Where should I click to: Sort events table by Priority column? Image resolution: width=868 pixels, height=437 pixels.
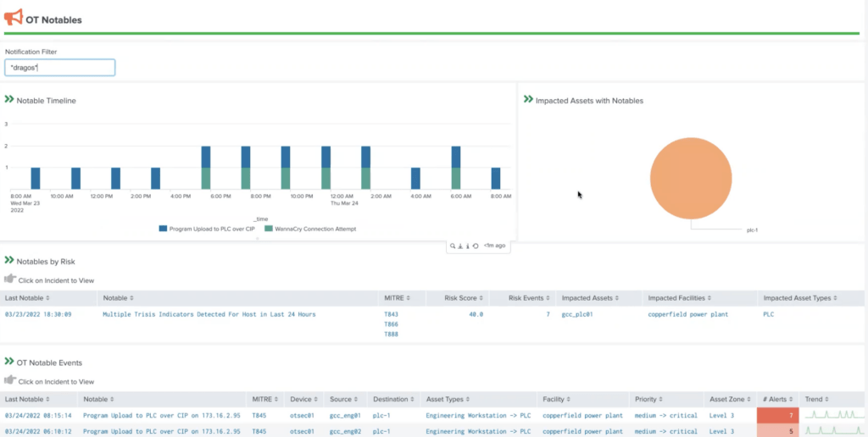(648, 400)
